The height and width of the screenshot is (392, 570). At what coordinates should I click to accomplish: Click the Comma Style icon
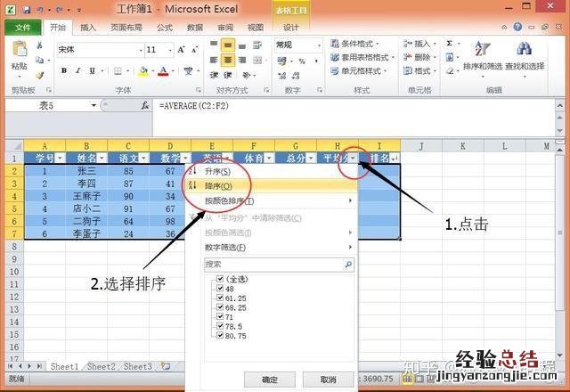tap(316, 61)
